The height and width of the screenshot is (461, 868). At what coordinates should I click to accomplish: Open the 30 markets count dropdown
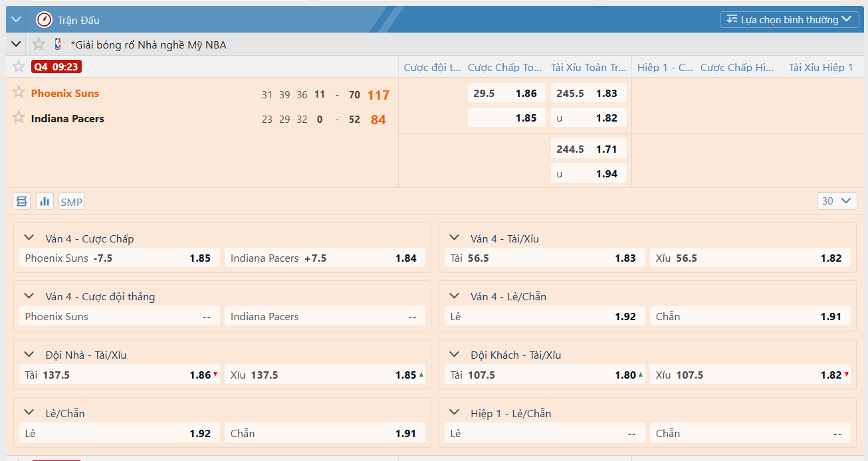(836, 201)
